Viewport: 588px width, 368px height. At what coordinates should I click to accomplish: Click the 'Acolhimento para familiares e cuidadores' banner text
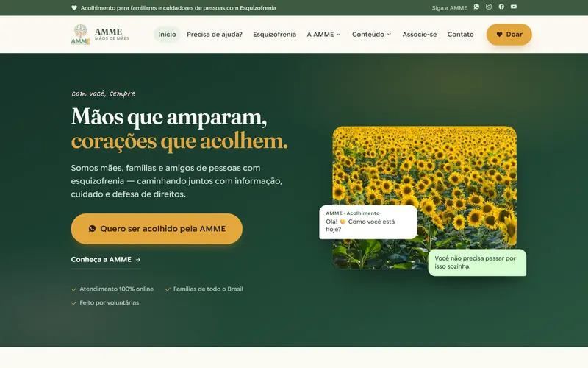click(x=179, y=7)
